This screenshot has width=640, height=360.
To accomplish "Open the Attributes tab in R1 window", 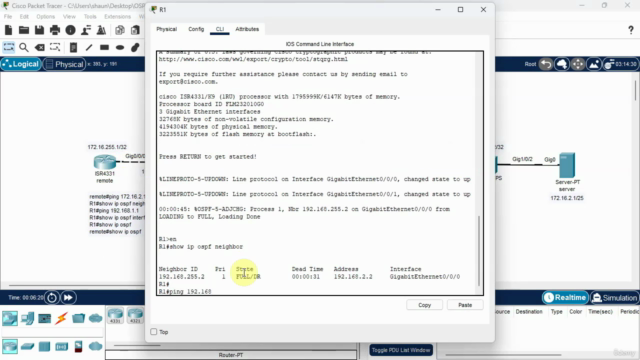I will [247, 29].
